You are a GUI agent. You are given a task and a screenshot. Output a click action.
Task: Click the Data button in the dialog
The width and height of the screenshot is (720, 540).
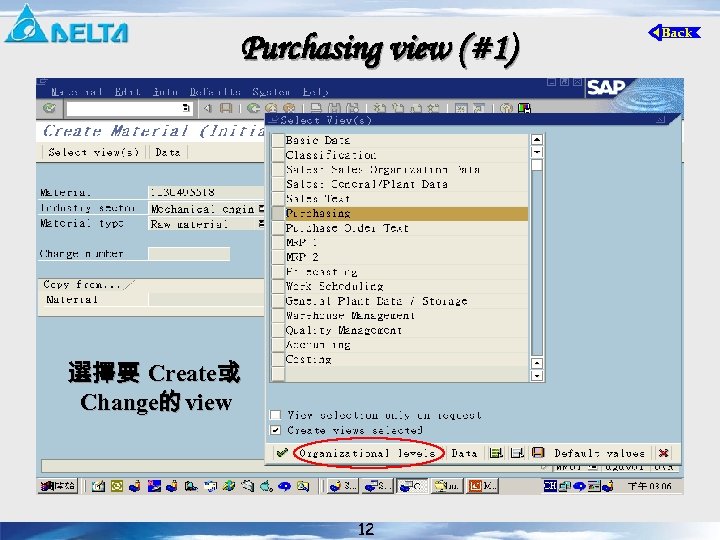(464, 453)
